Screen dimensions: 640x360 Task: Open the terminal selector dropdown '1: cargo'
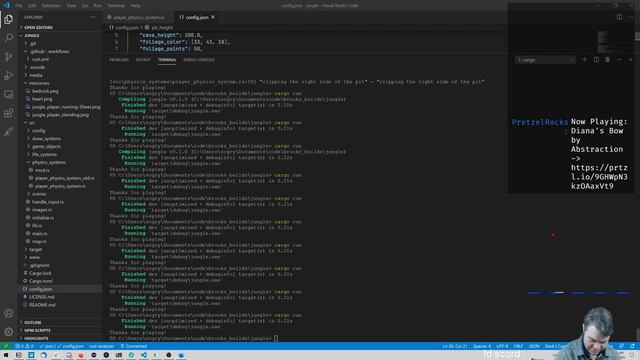545,60
